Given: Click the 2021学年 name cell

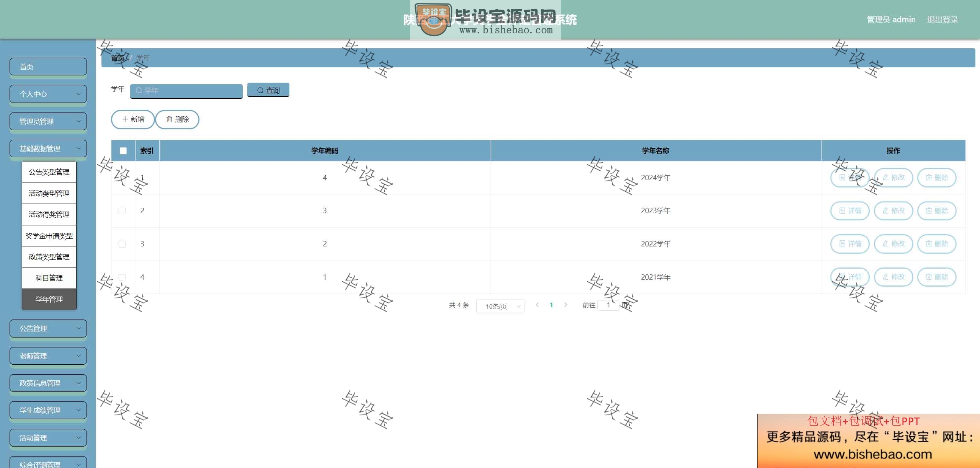Looking at the screenshot, I should [x=655, y=277].
